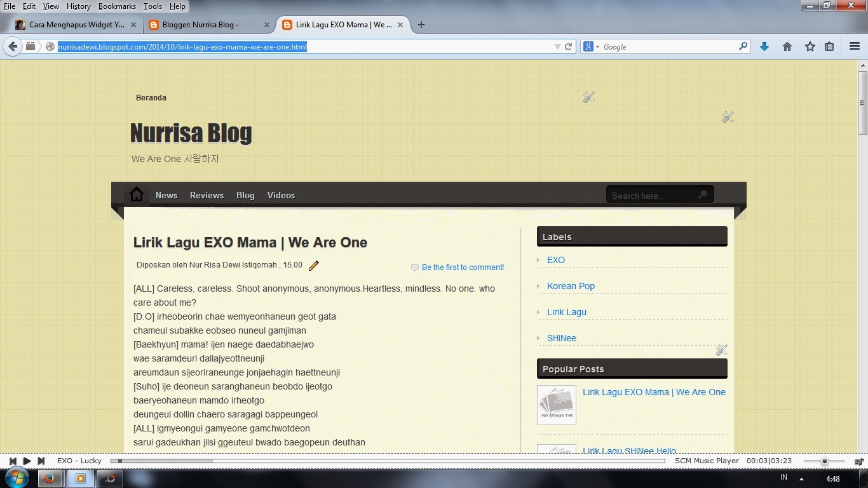The height and width of the screenshot is (488, 868).
Task: Open the File menu
Action: point(10,6)
